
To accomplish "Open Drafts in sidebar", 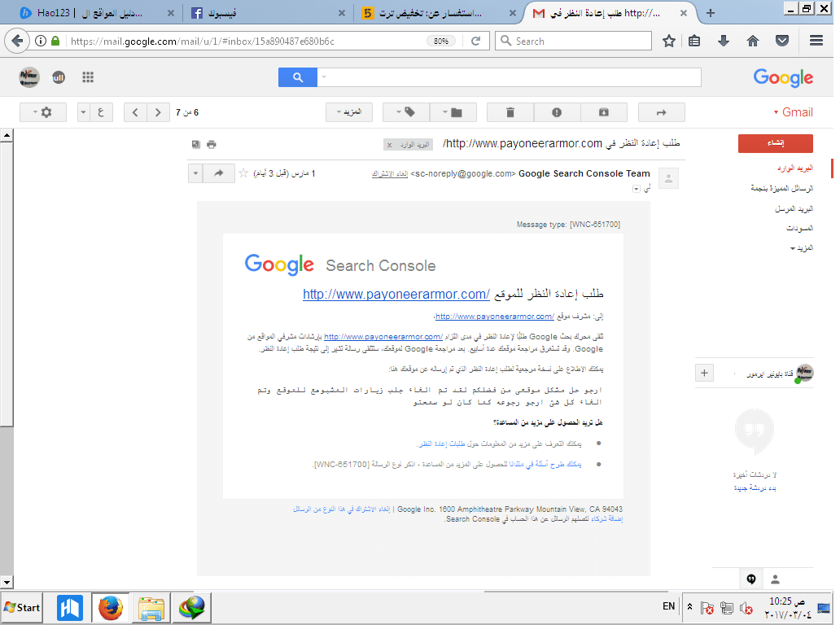I will (799, 228).
